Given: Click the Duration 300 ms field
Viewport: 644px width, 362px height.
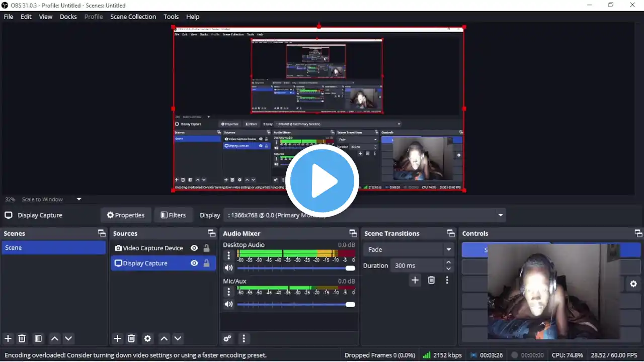Looking at the screenshot, I should click(418, 265).
